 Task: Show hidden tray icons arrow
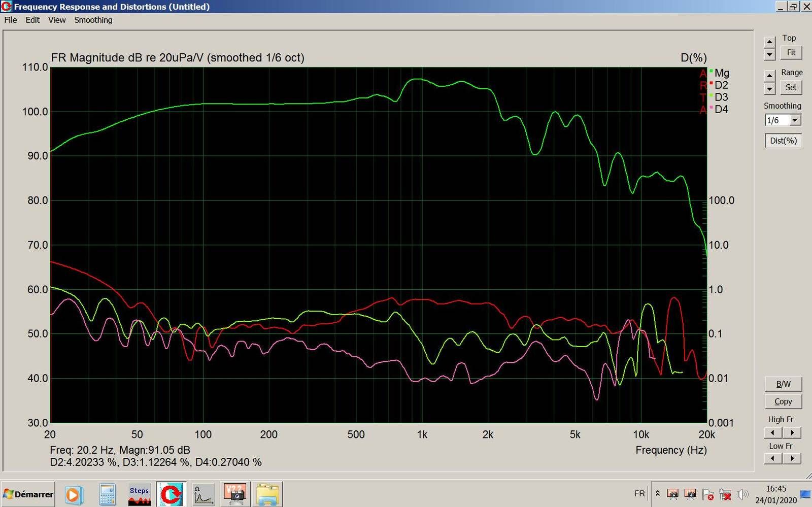pyautogui.click(x=658, y=494)
